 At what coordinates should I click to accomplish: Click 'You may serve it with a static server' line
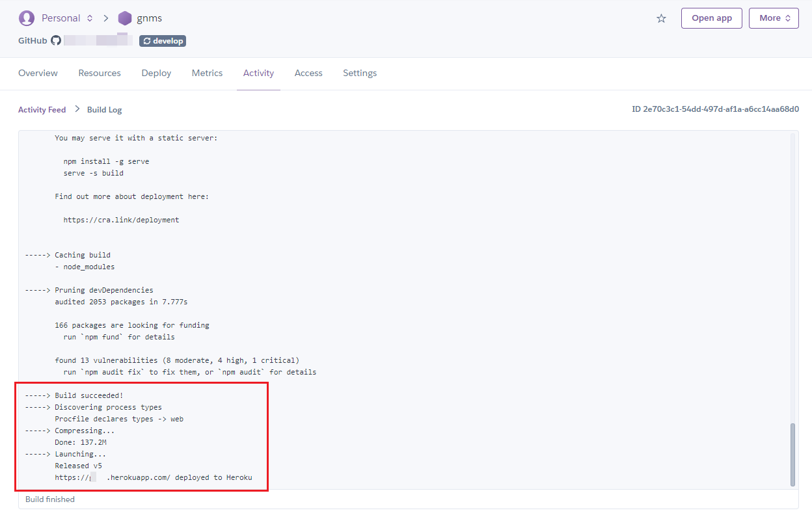(136, 138)
